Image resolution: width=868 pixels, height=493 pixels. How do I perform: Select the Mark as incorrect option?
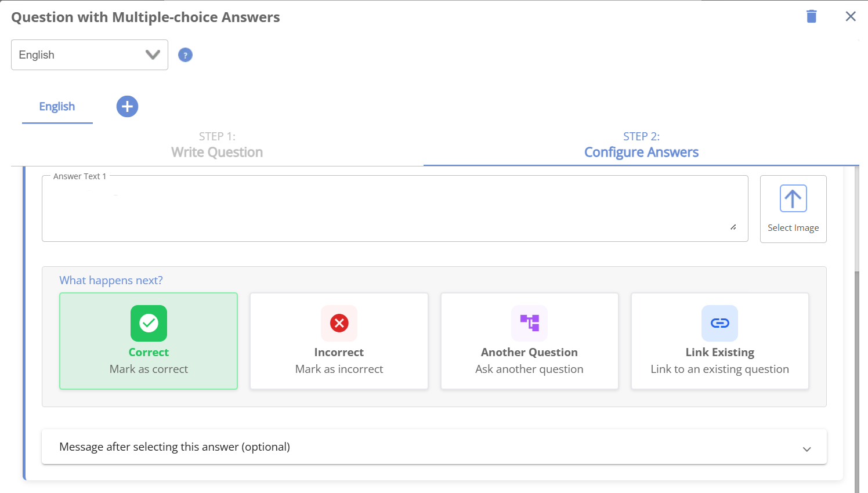click(x=339, y=369)
